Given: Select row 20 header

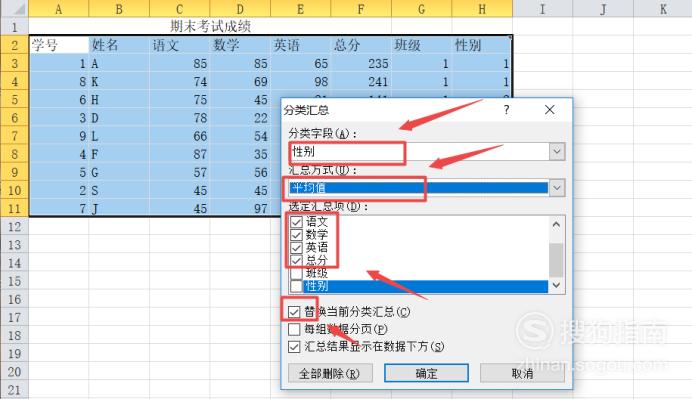Looking at the screenshot, I should pos(15,372).
